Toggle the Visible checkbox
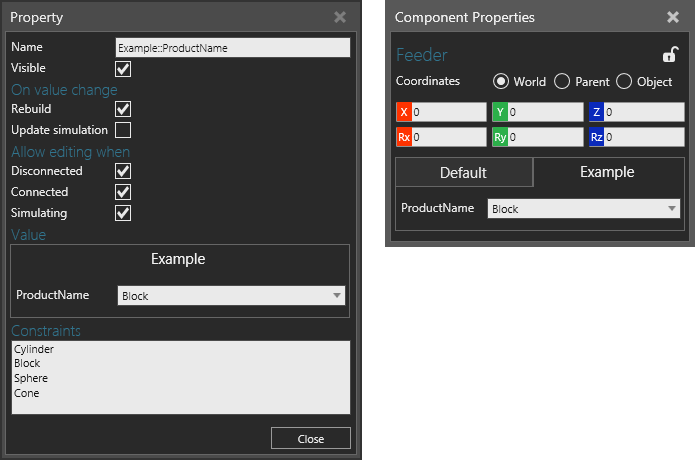The width and height of the screenshot is (695, 460). pyautogui.click(x=123, y=69)
